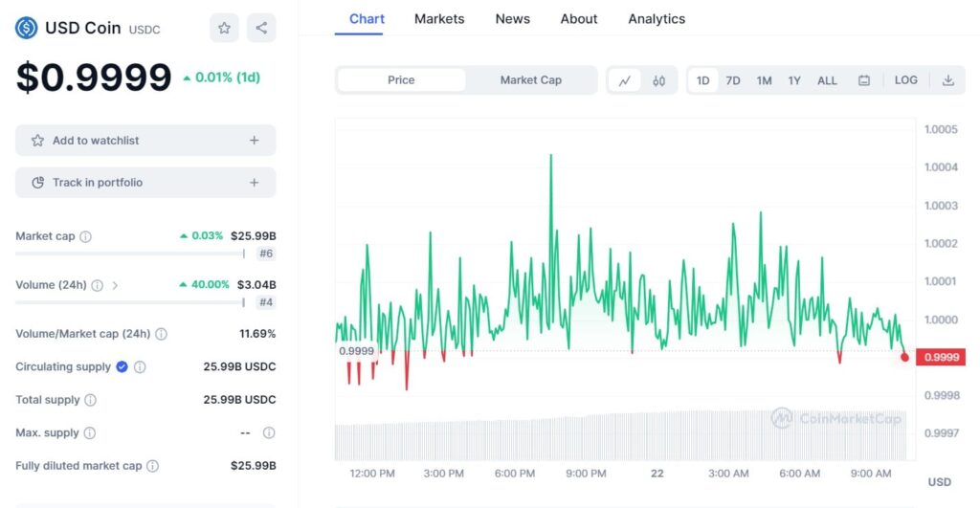Track USD Coin in portfolio
Viewport: 980px width, 508px height.
[x=145, y=183]
